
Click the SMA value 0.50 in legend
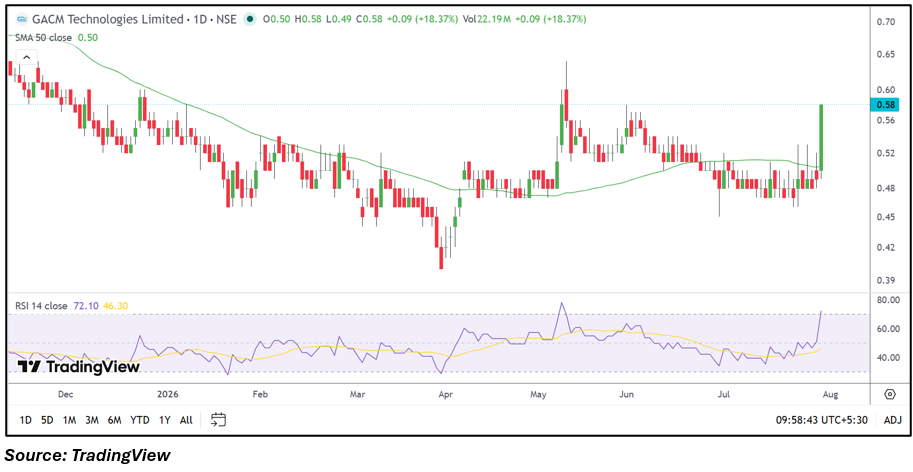click(88, 38)
